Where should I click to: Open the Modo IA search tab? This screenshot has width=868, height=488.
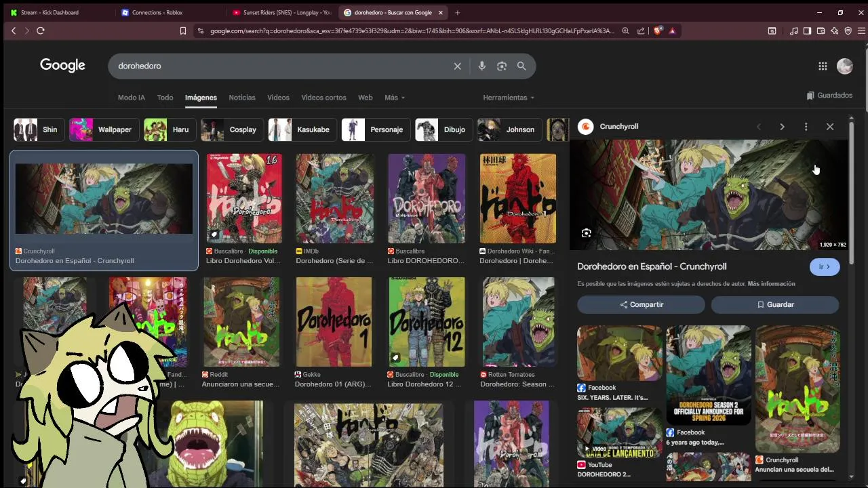pos(132,98)
